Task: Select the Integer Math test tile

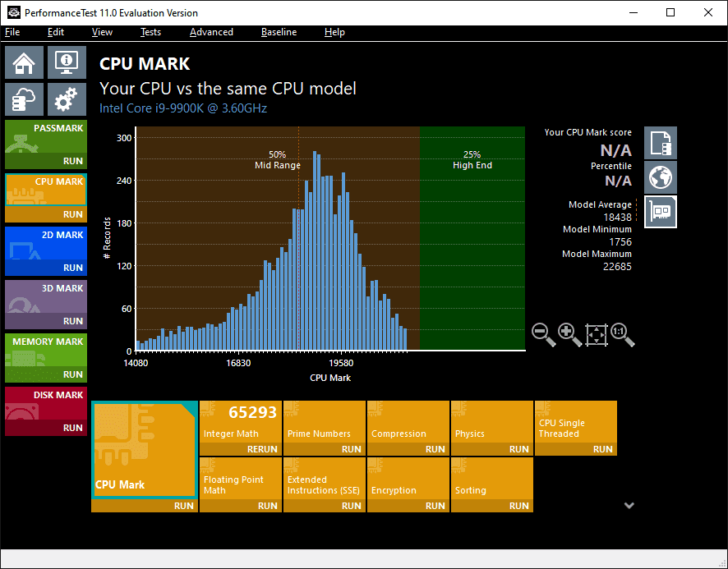Action: click(x=241, y=422)
